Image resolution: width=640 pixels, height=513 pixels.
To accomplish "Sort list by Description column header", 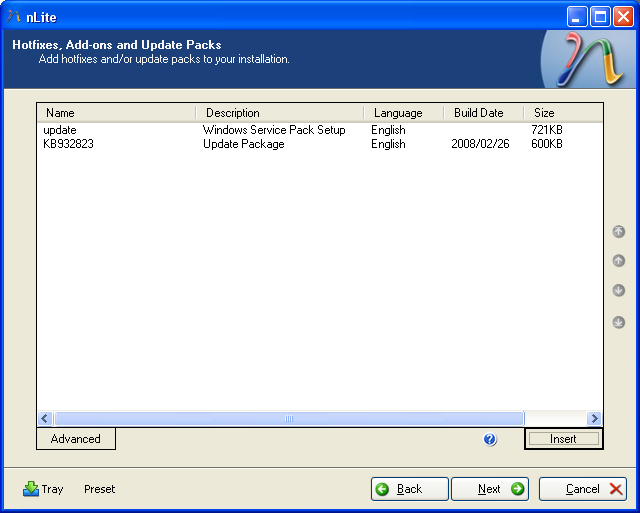I will (280, 113).
